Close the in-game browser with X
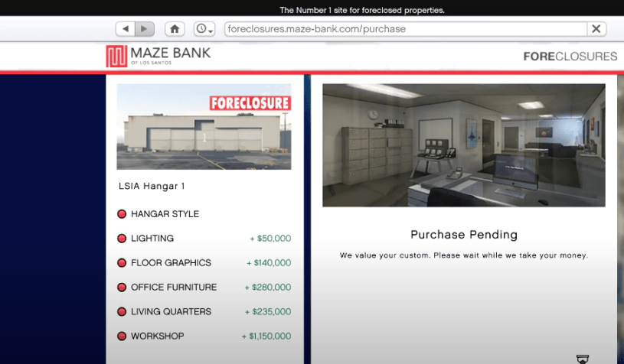 tap(596, 28)
